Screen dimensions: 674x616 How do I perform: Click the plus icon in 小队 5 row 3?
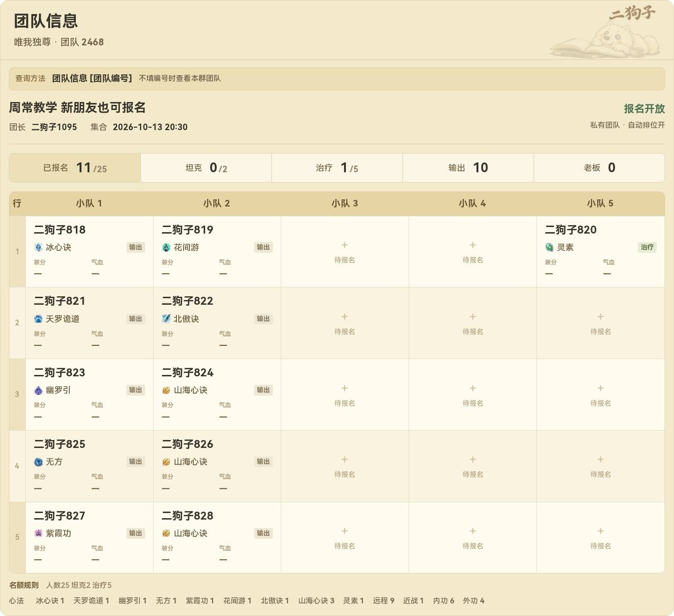coord(601,388)
